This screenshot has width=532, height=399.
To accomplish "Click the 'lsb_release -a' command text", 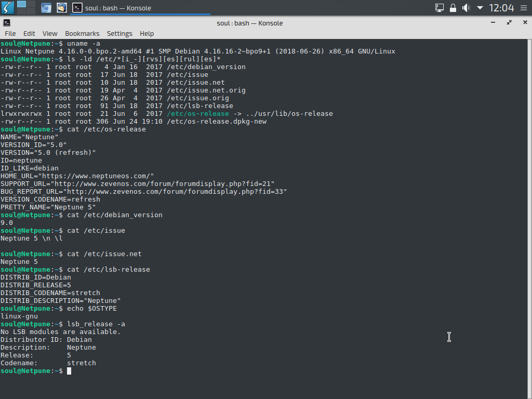I will (x=96, y=324).
